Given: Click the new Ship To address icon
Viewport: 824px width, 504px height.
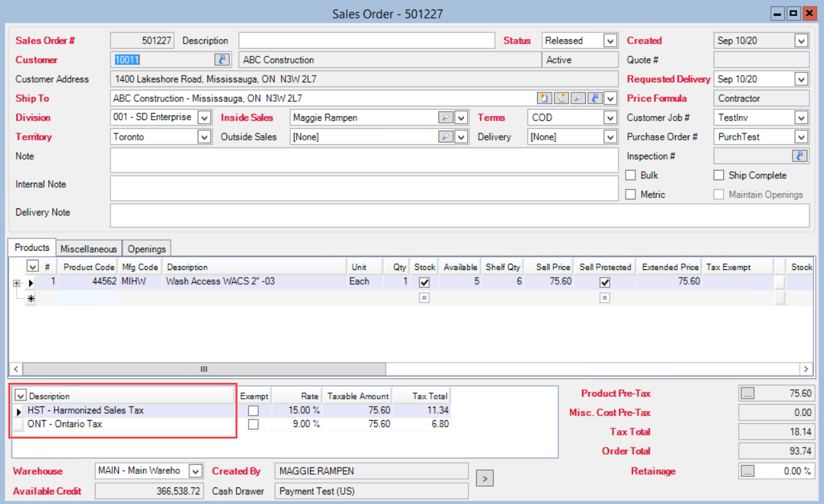Looking at the screenshot, I should pyautogui.click(x=544, y=98).
